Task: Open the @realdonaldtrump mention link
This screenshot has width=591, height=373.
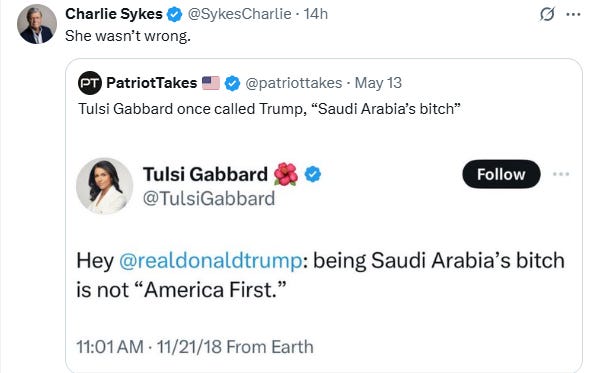Action: [x=210, y=260]
